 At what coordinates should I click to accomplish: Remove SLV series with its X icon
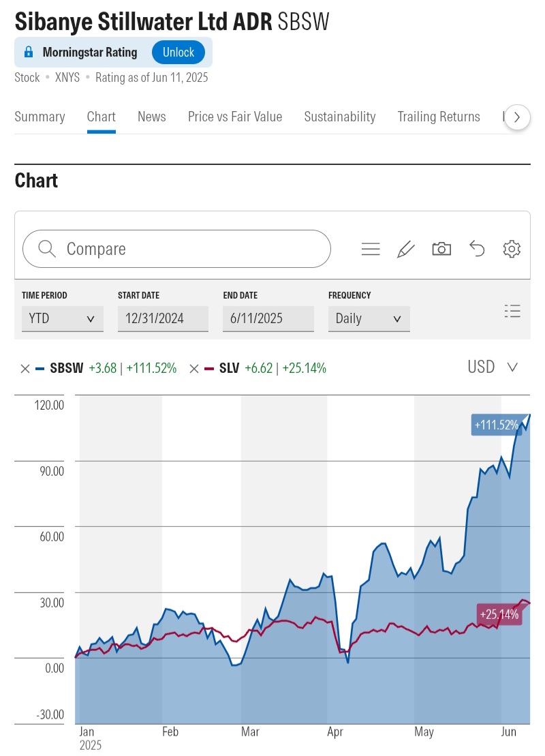(194, 369)
